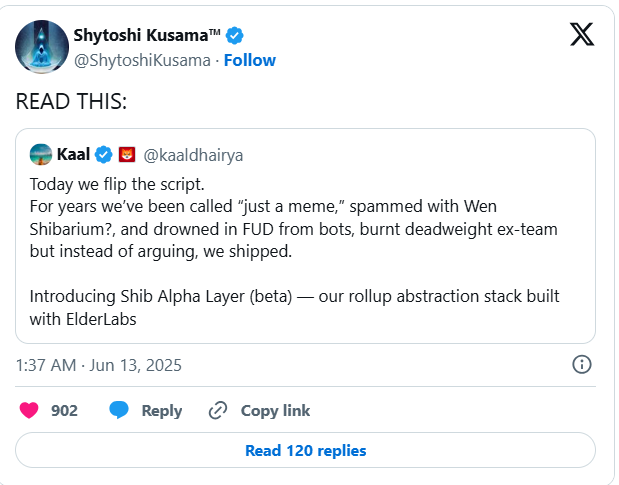The width and height of the screenshot is (619, 485).
Task: Click the verified badge beside Kaal
Action: point(103,154)
